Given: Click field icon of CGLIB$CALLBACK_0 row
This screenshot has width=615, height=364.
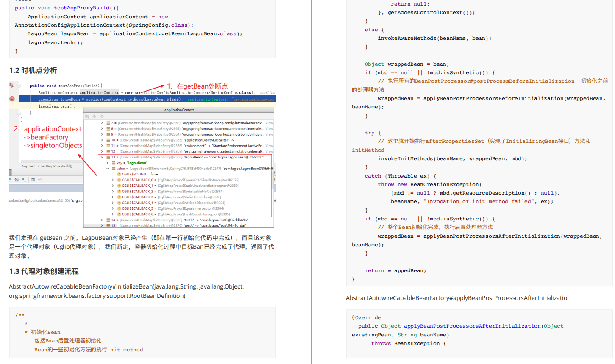Looking at the screenshot, I should point(119,180).
